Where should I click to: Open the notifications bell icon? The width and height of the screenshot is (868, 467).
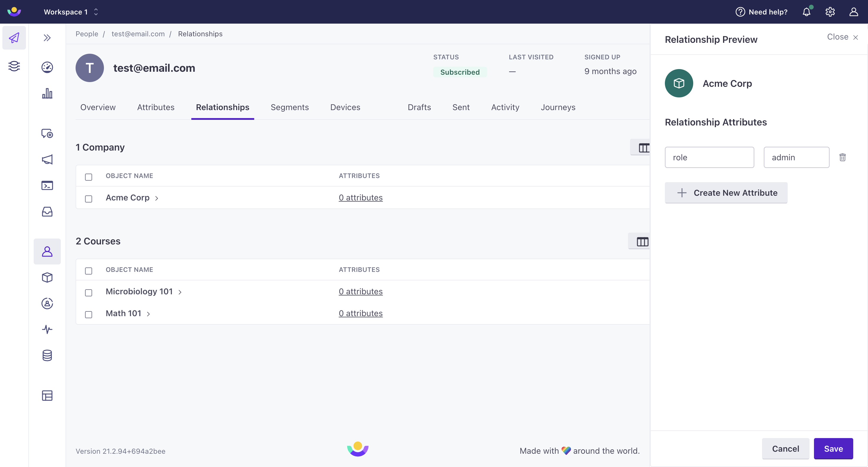click(x=807, y=12)
